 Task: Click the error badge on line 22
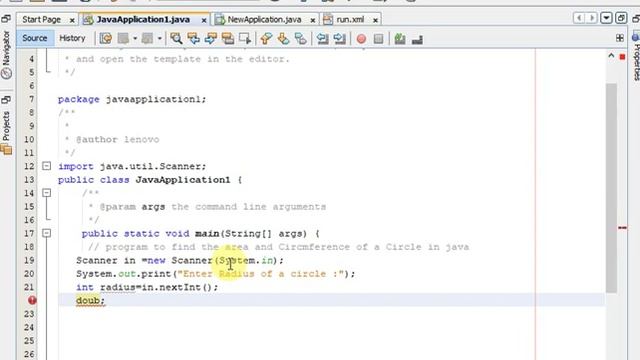(32, 300)
